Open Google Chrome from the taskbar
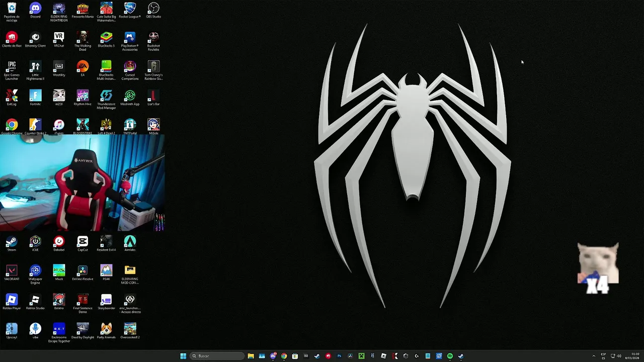This screenshot has height=362, width=644. point(284,356)
